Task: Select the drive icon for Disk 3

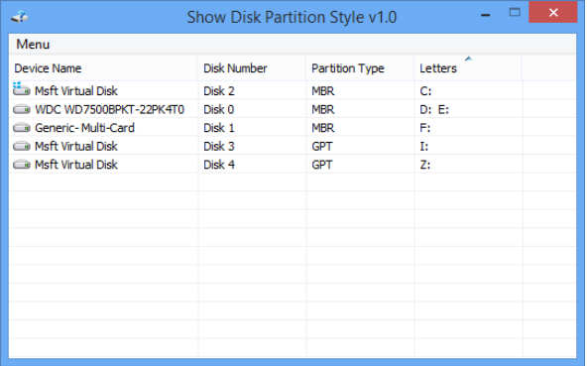Action: point(22,146)
